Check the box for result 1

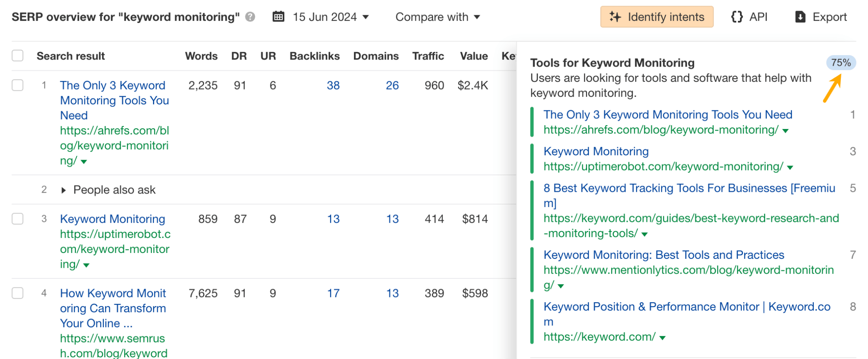[18, 85]
